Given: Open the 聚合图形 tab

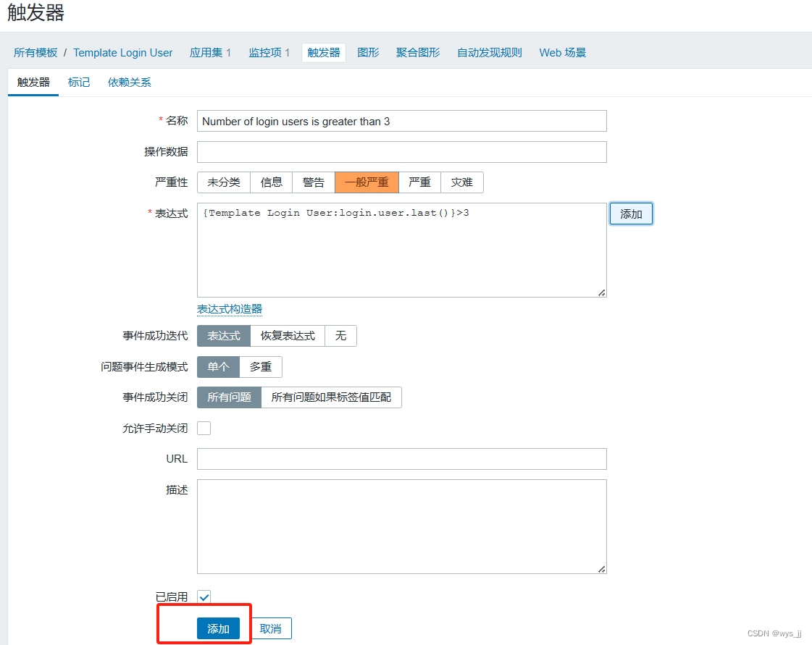Looking at the screenshot, I should 418,53.
